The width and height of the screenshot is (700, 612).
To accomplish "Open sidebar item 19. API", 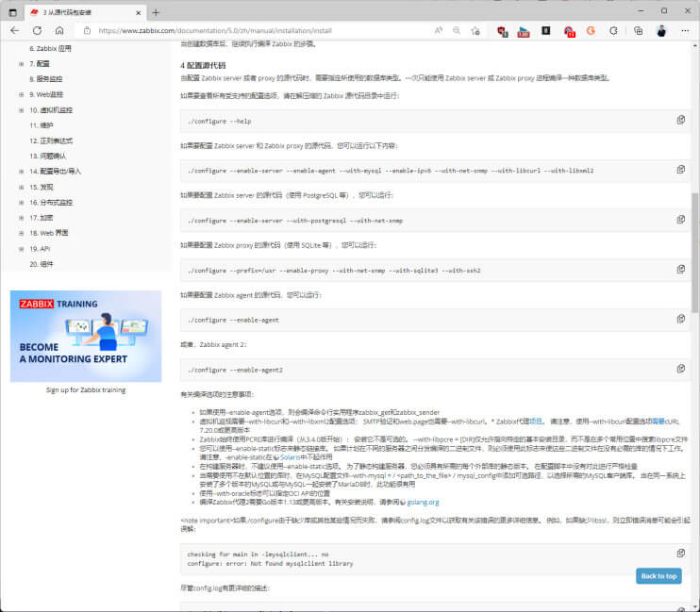I will pyautogui.click(x=40, y=249).
